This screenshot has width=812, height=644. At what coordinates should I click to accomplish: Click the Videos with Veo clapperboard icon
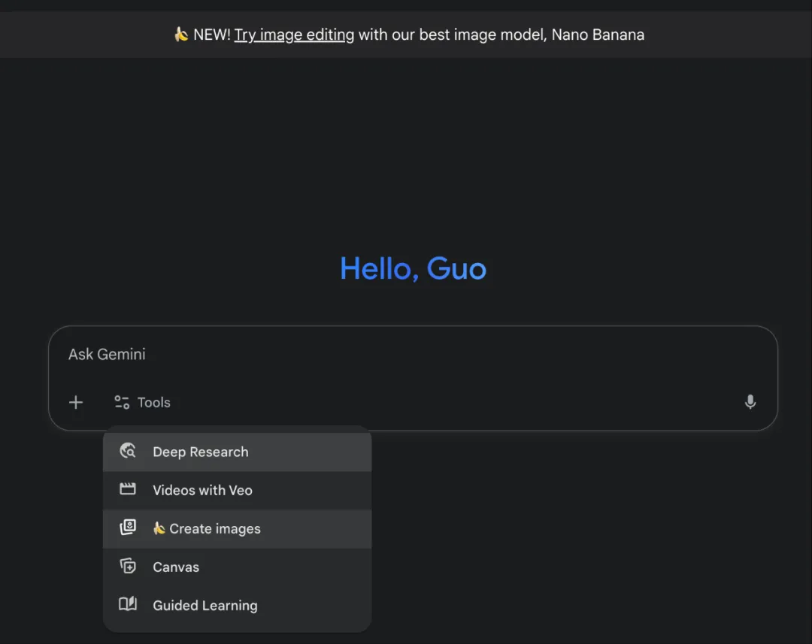(x=128, y=489)
